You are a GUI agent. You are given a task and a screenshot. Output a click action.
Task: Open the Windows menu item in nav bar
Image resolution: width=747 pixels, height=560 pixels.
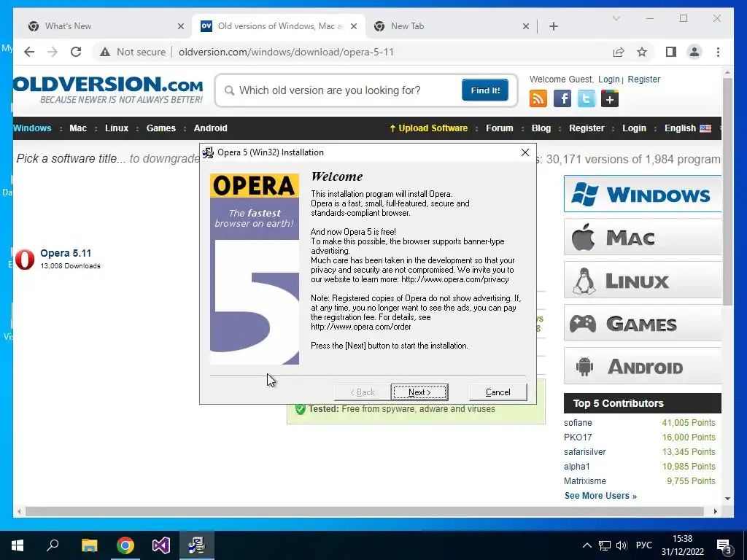[x=32, y=128]
